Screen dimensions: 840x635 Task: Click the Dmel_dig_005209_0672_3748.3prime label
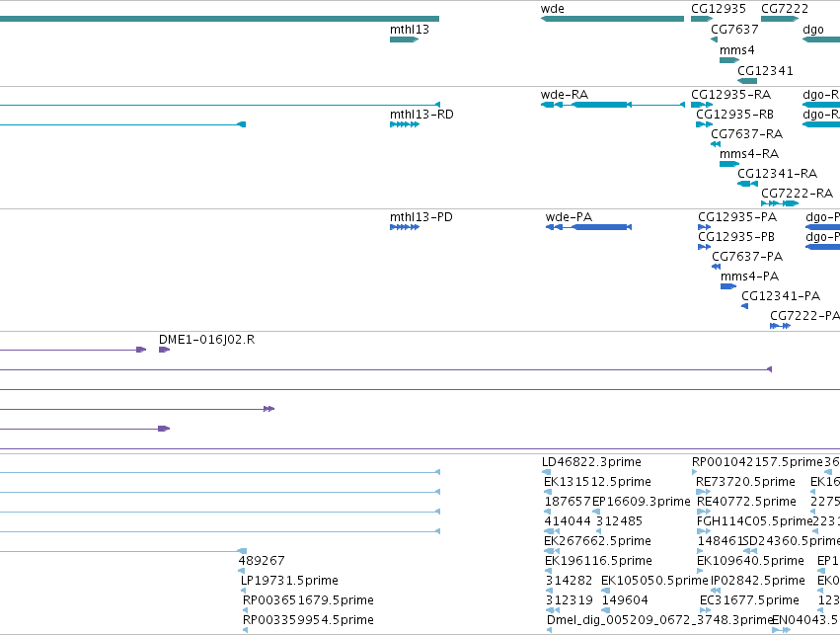pos(660,620)
